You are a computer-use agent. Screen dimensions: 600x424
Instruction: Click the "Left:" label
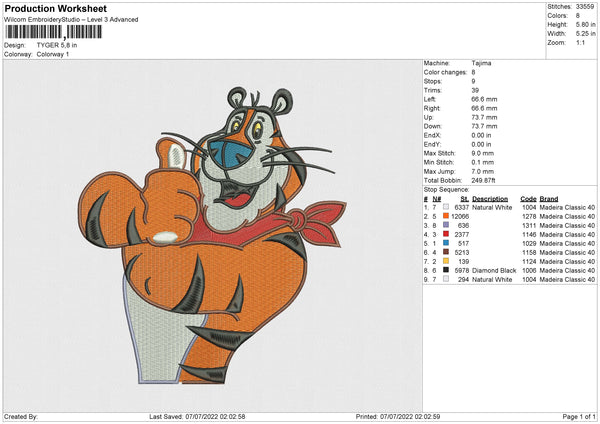click(x=430, y=99)
